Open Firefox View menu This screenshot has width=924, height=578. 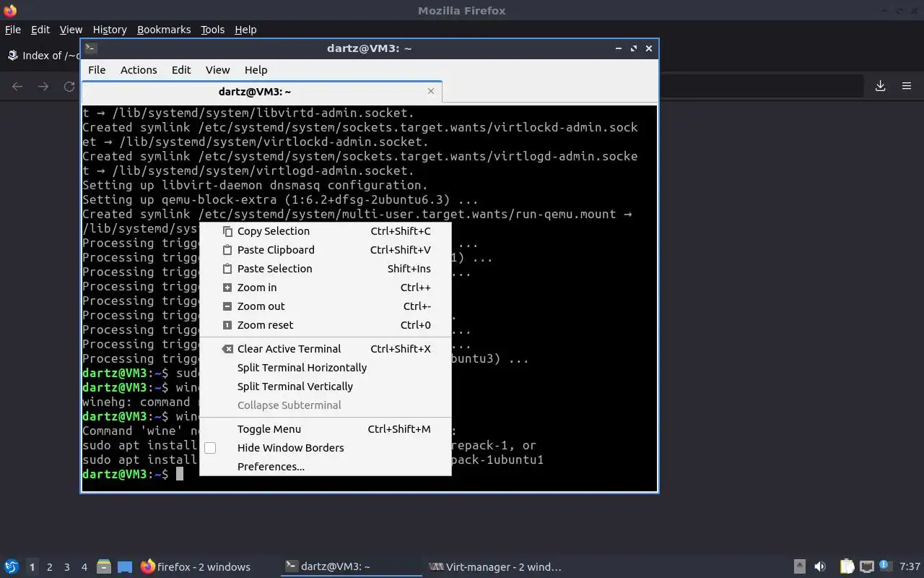tap(71, 30)
